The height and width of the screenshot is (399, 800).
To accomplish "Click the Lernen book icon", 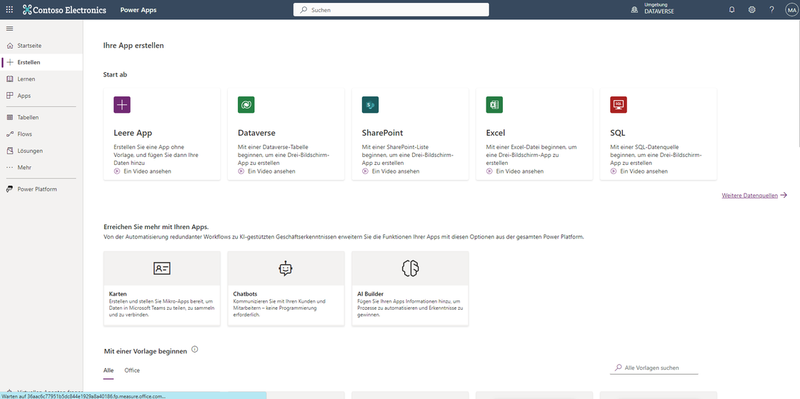I will 10,79.
